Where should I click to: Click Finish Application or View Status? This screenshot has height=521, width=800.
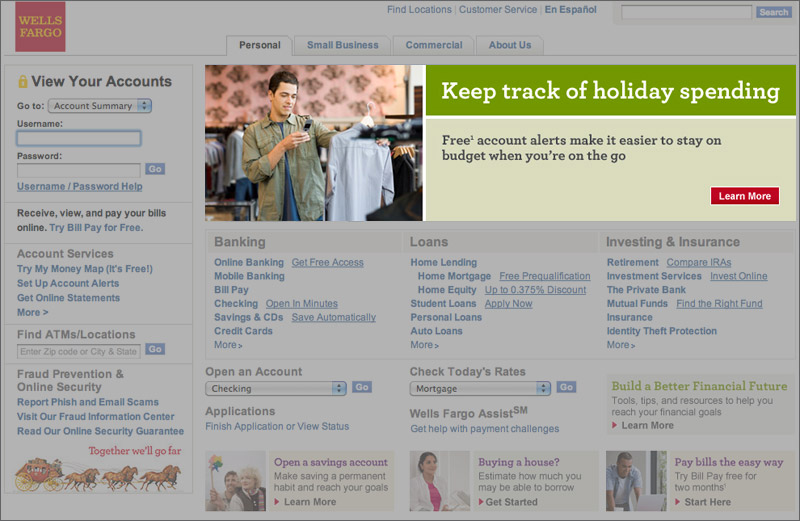277,427
